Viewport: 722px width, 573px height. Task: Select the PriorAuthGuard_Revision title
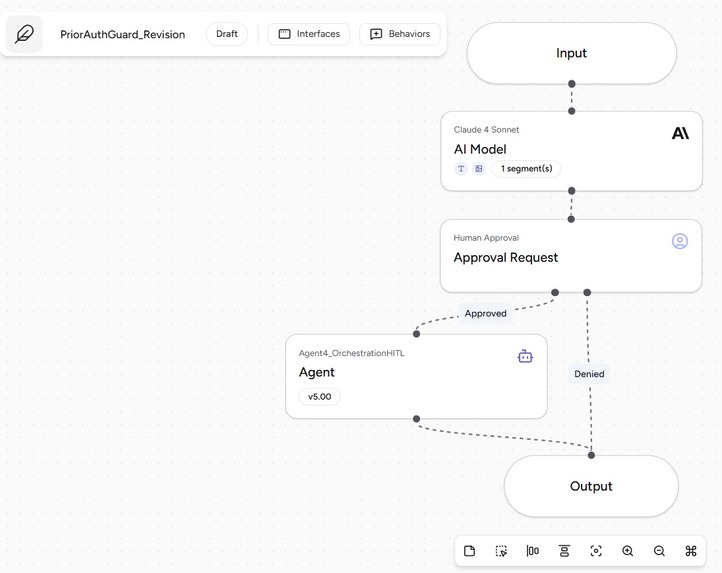(x=122, y=35)
